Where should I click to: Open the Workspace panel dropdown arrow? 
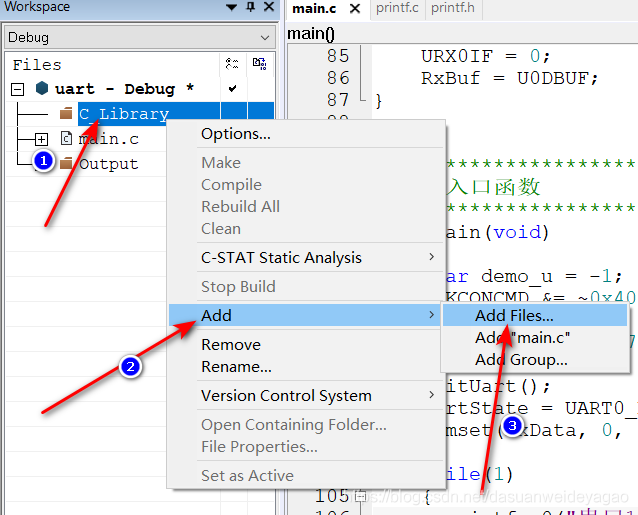(231, 7)
